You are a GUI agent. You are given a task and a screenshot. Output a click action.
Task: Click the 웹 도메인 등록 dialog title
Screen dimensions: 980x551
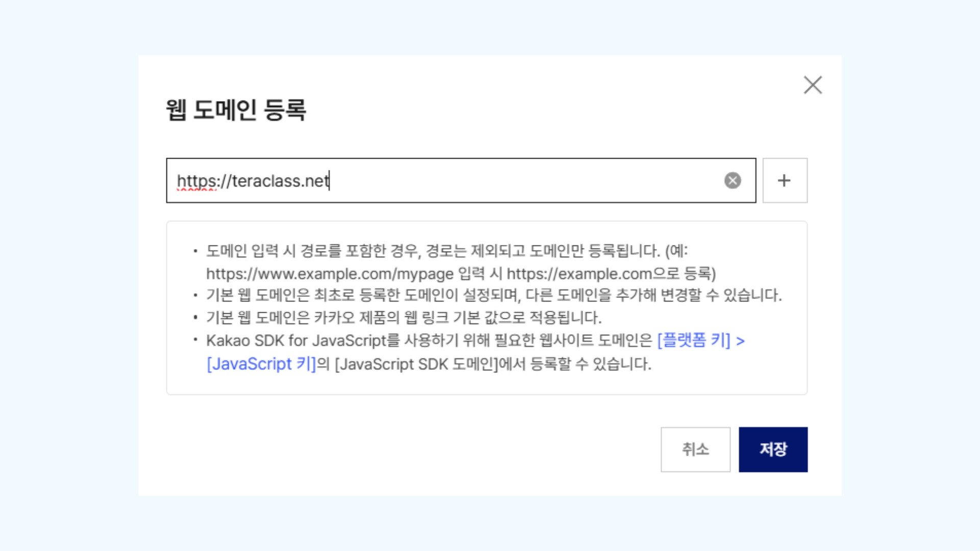(x=236, y=110)
